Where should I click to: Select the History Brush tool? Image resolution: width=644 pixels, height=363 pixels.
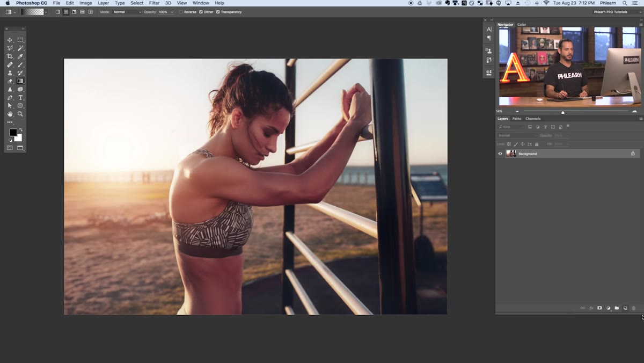(x=20, y=73)
